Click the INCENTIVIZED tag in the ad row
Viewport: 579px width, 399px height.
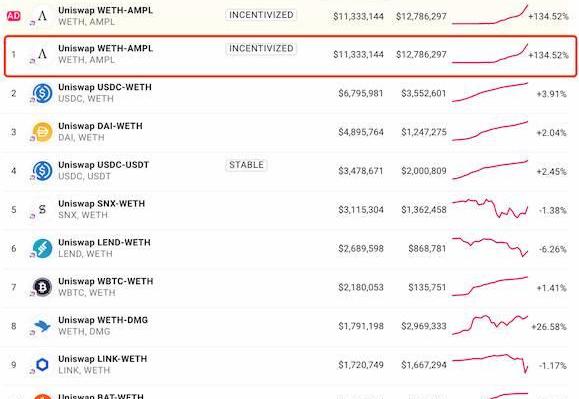[x=261, y=15]
